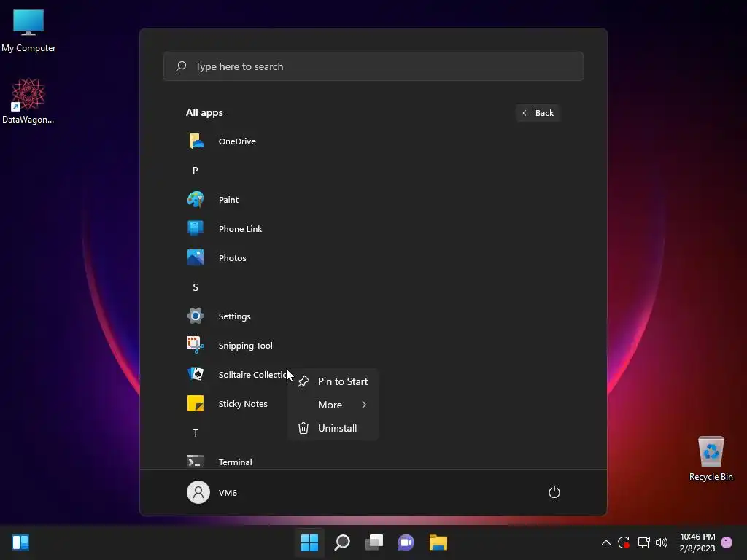Click the Snipping Tool label
The image size is (747, 560).
point(245,346)
